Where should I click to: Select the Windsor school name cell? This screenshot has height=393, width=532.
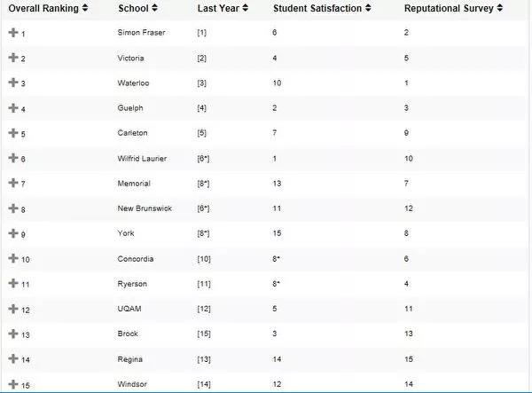click(x=132, y=384)
